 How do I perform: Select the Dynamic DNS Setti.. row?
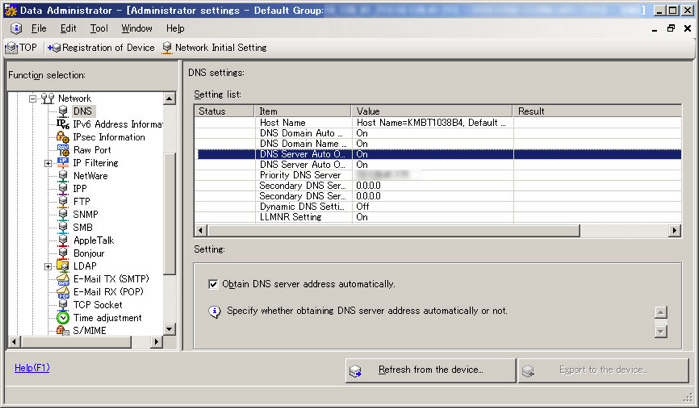click(438, 206)
